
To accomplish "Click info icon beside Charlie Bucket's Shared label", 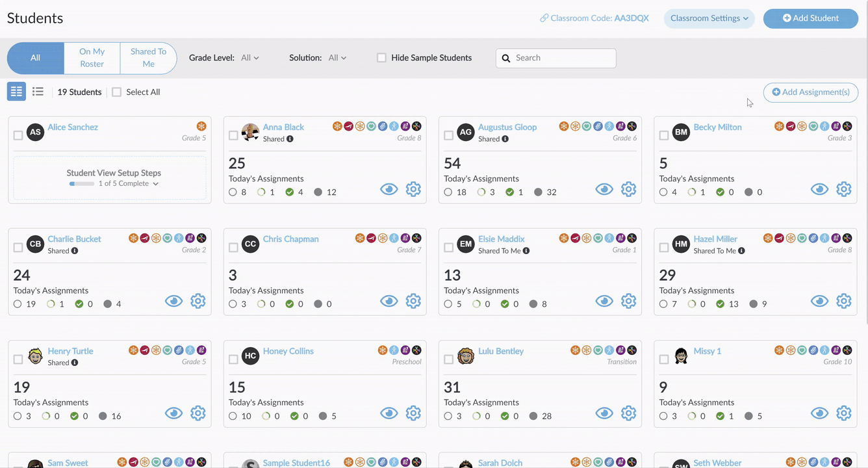I will 75,251.
